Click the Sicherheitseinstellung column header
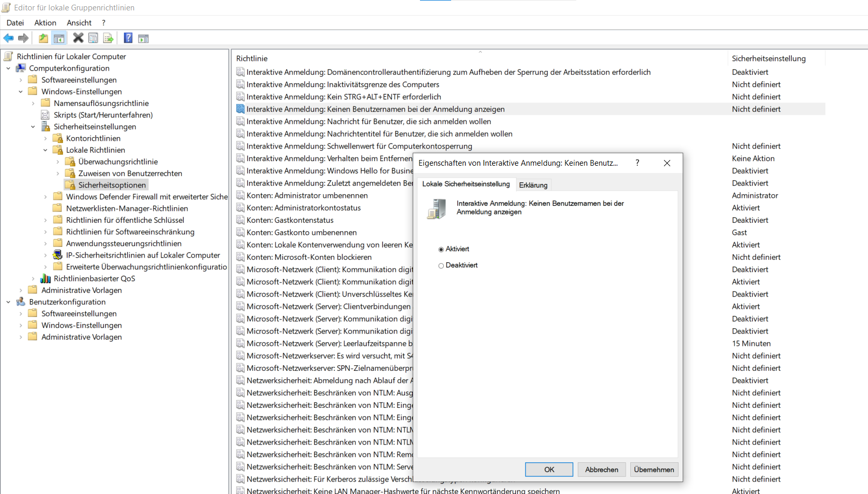 [x=768, y=59]
